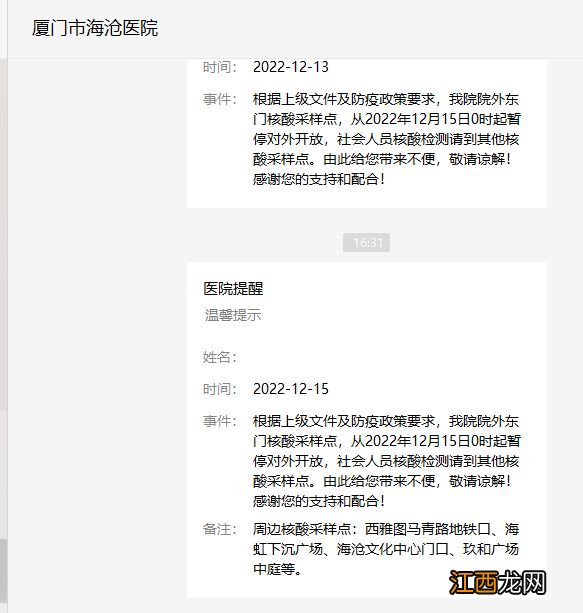
Task: Click event text in the 2022-12-13 card
Action: 387,139
